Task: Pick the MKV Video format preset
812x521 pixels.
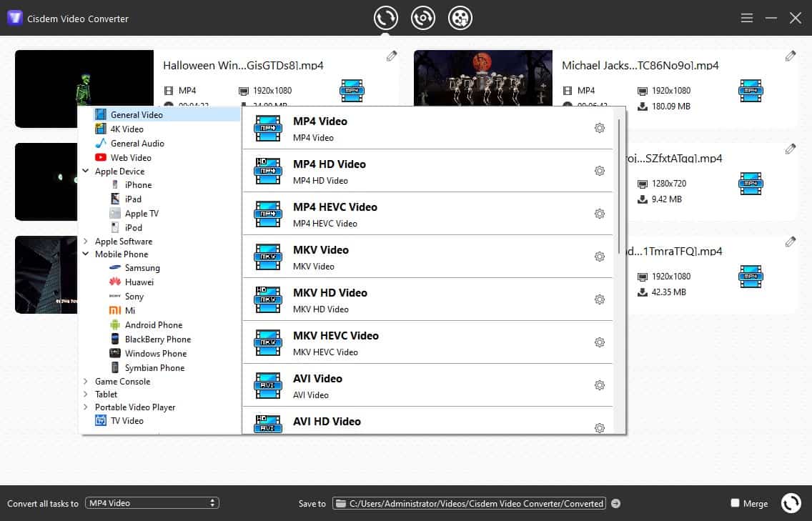Action: (427, 257)
